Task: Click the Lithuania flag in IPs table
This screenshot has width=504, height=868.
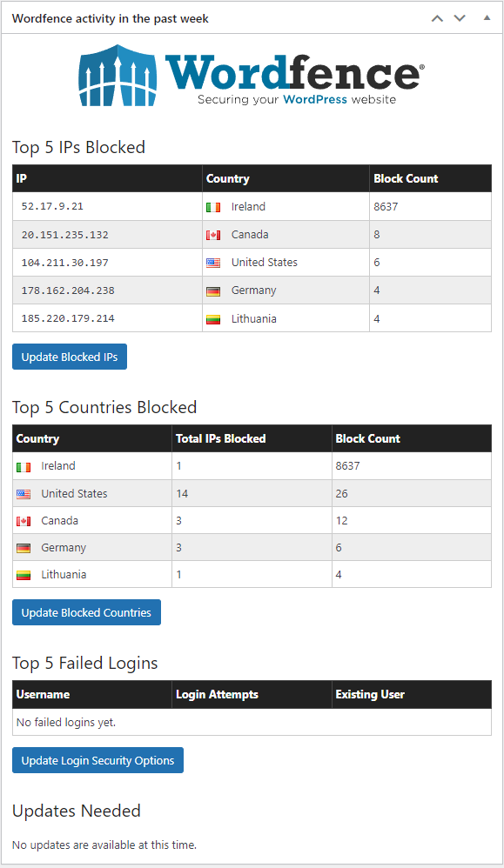Action: coord(213,319)
